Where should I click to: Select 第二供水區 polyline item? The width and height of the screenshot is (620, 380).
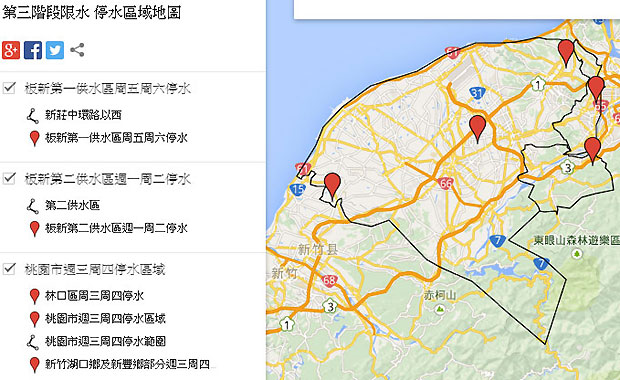click(x=72, y=206)
